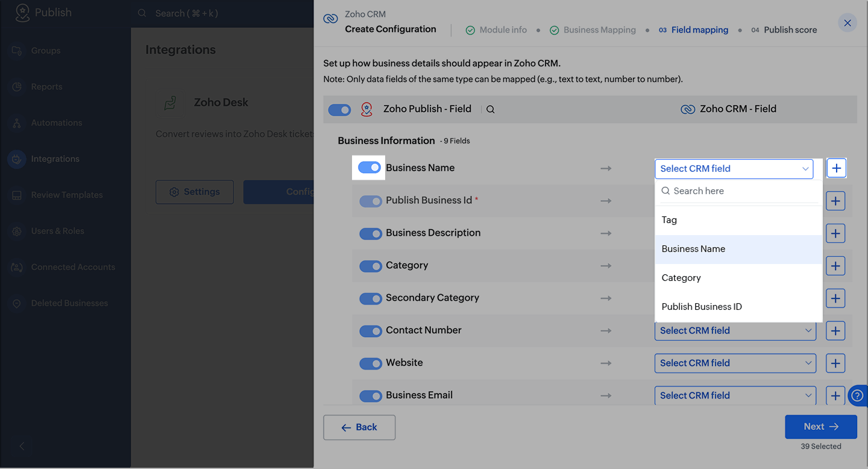Screen dimensions: 868x469
Task: Click the plus icon in the Business Description row
Action: (835, 233)
